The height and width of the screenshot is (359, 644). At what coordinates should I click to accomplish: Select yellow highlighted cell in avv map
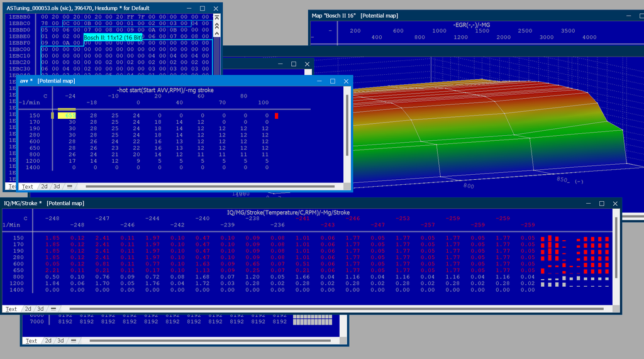pyautogui.click(x=67, y=116)
